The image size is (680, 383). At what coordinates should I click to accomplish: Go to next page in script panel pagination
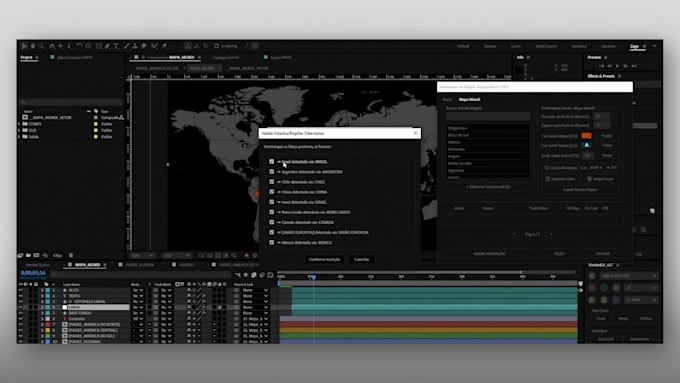551,234
